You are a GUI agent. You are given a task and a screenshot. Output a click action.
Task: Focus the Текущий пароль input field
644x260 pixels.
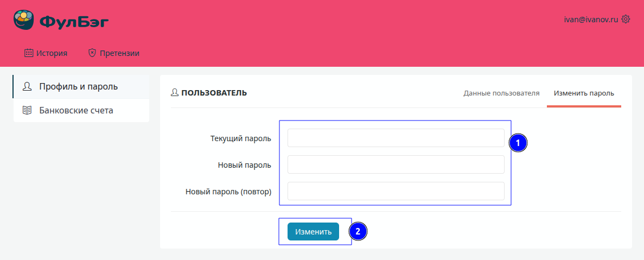pos(396,138)
